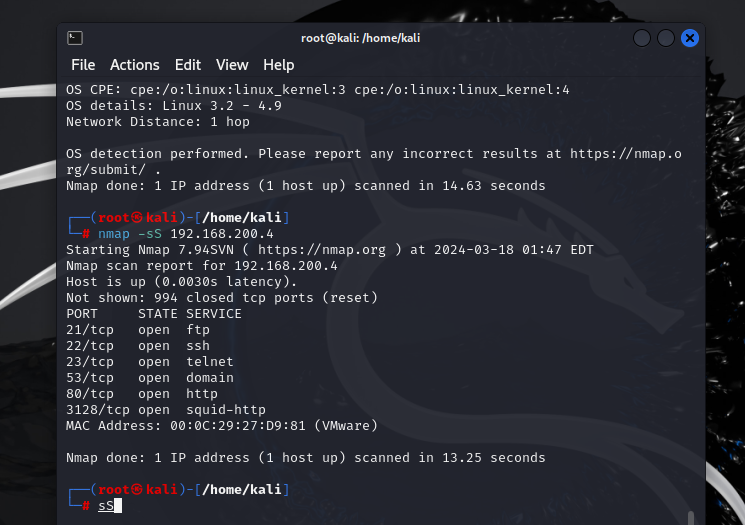
Task: Open the File menu
Action: tap(83, 64)
